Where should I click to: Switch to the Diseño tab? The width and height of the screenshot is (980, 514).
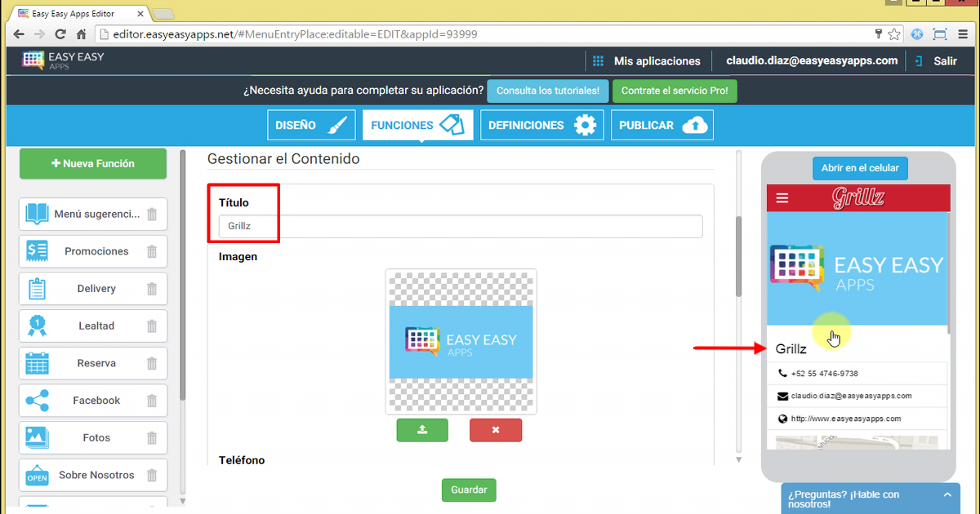[311, 126]
